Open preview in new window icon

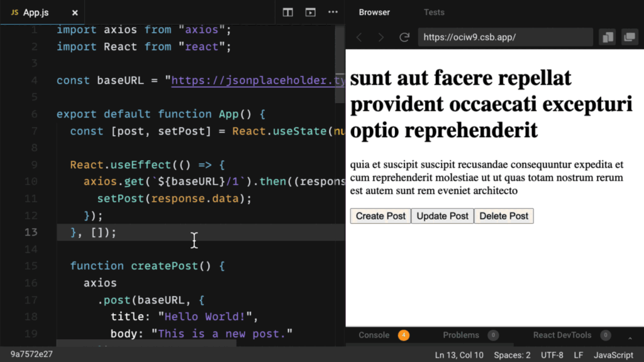point(629,38)
